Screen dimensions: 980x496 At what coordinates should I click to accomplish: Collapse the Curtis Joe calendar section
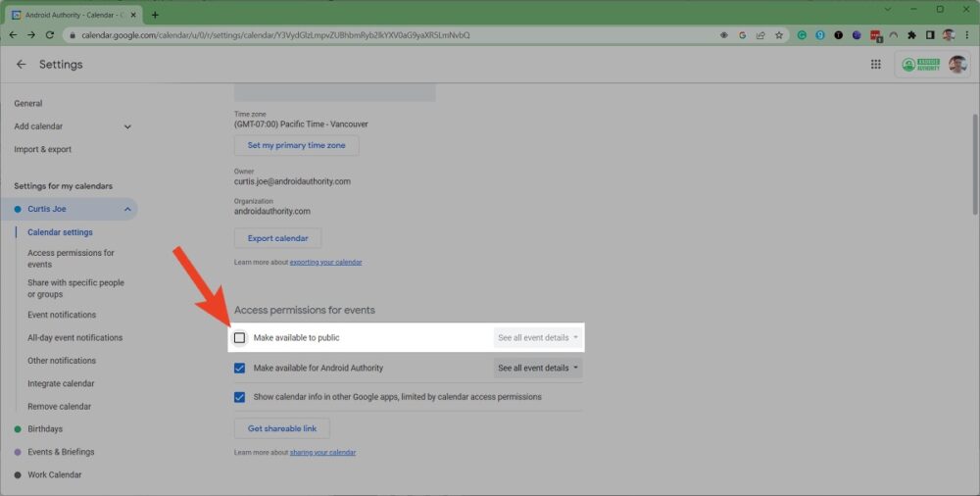127,209
